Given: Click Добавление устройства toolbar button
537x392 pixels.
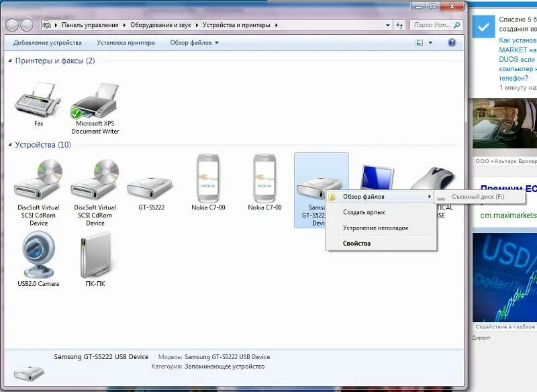Looking at the screenshot, I should coord(47,43).
